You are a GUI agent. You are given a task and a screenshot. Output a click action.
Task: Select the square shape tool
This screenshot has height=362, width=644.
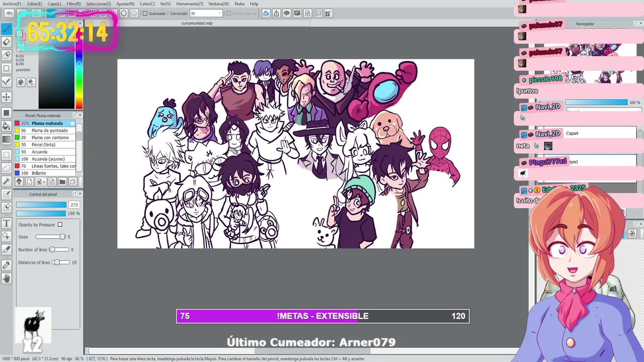7,68
